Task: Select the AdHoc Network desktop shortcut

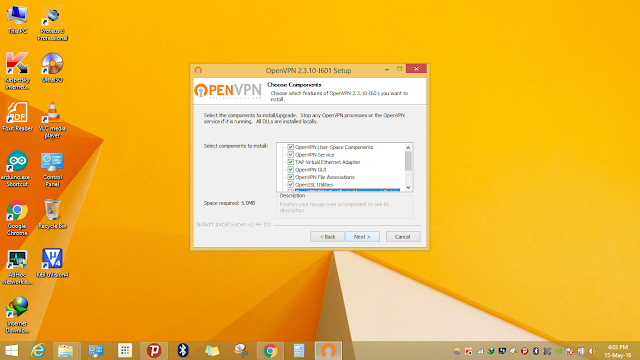Action: tap(17, 267)
